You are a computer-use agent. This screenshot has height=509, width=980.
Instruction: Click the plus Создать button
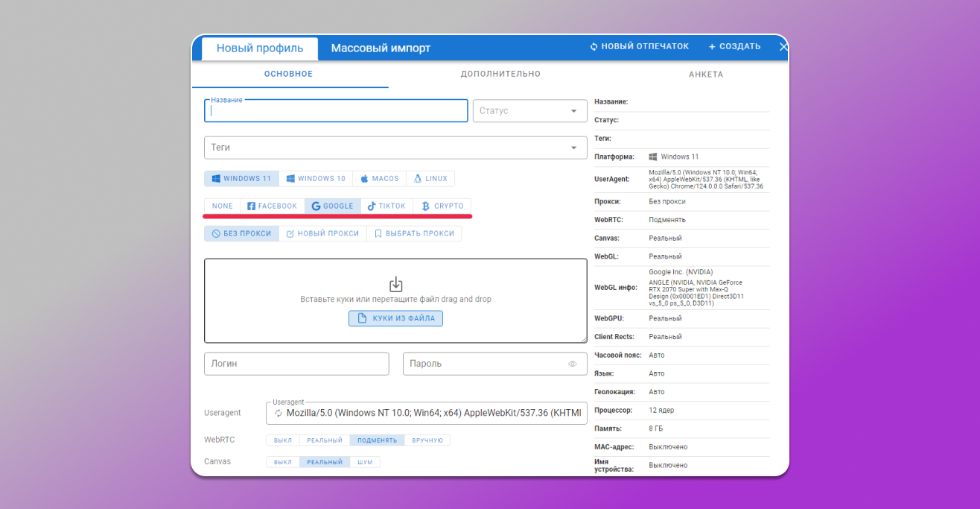(x=734, y=47)
